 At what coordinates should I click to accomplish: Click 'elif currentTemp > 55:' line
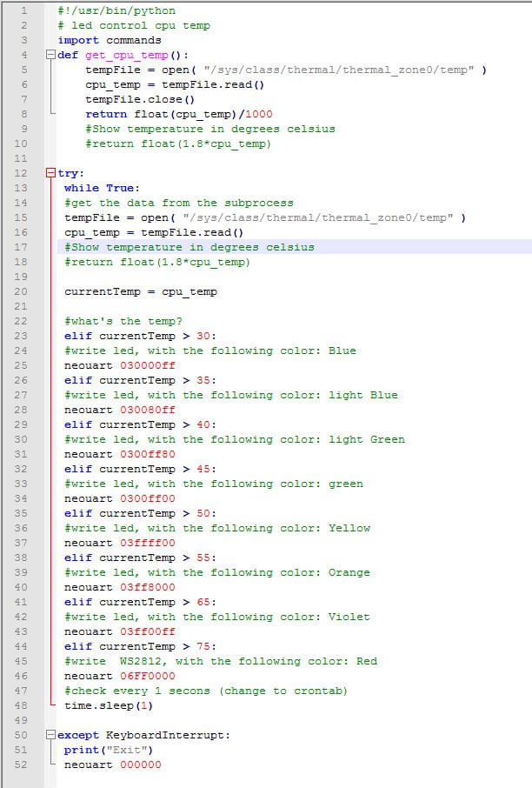140,558
